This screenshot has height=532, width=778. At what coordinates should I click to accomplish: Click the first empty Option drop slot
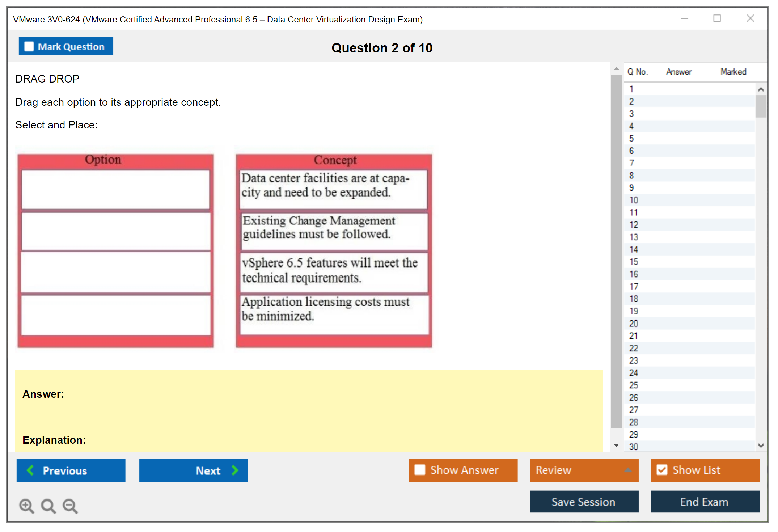coord(115,189)
